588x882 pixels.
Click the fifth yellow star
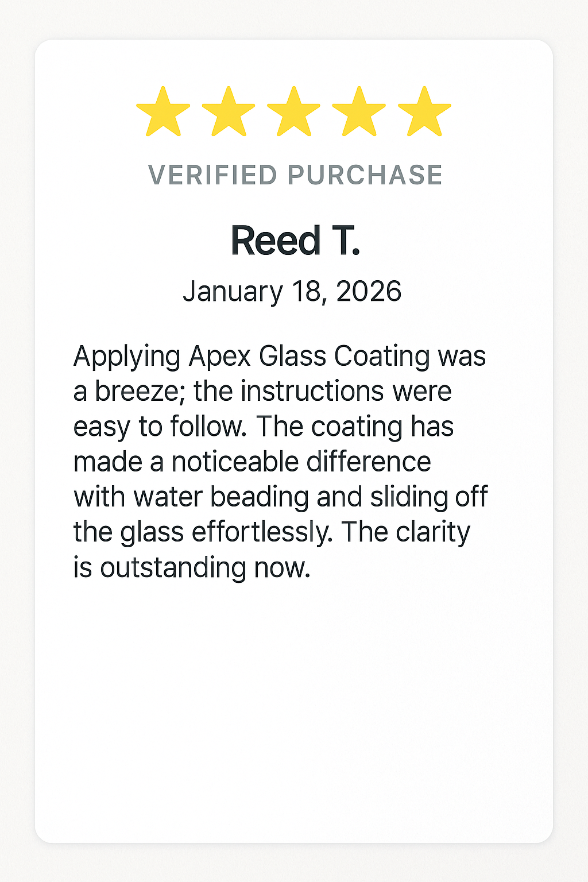click(424, 113)
